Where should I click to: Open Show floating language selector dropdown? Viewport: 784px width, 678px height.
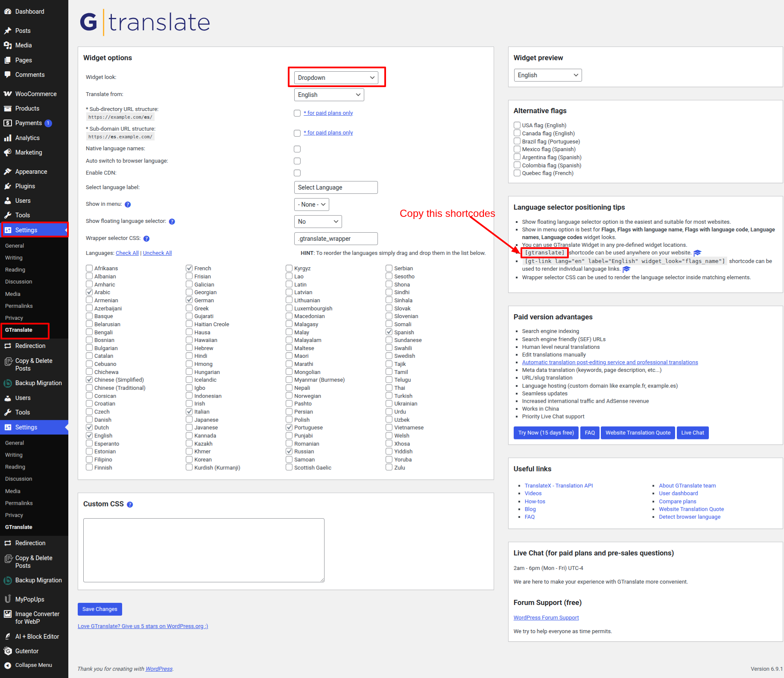point(318,222)
